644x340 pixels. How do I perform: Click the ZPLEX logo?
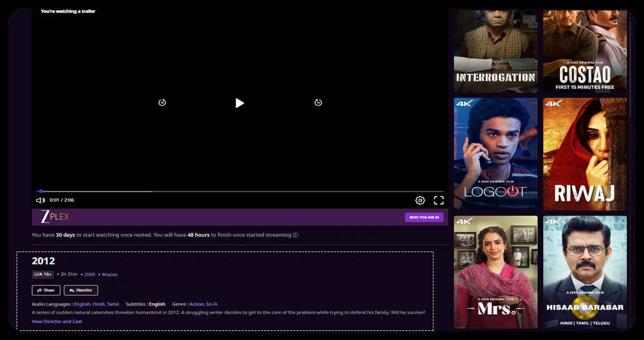[x=55, y=217]
